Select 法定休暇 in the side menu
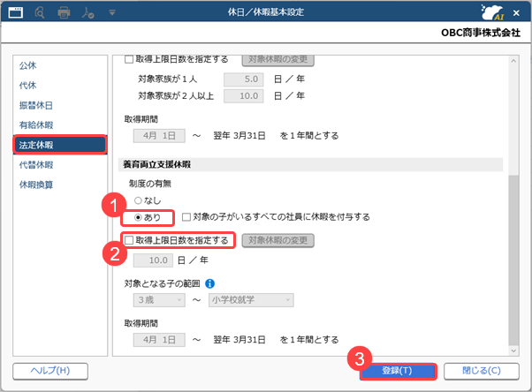Viewport: 532px width, 392px height. click(60, 145)
